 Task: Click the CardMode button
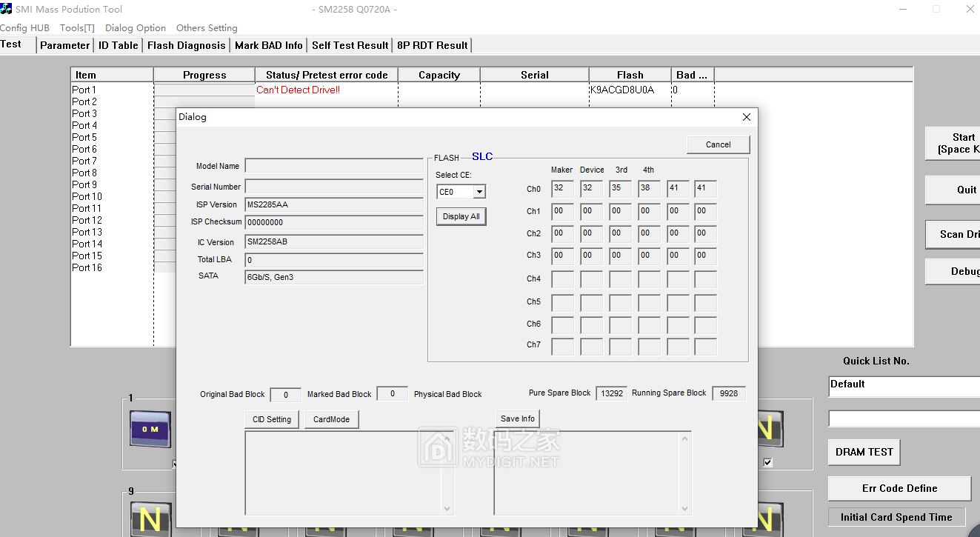pyautogui.click(x=331, y=419)
